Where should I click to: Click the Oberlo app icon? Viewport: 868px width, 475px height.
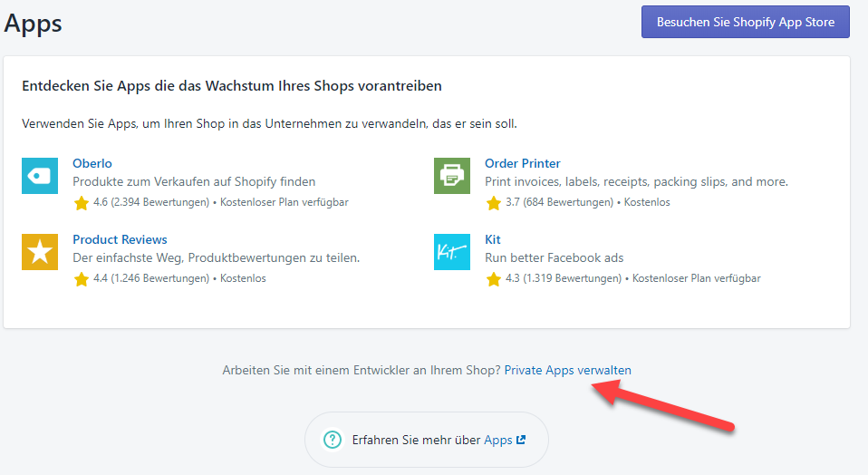pos(40,176)
